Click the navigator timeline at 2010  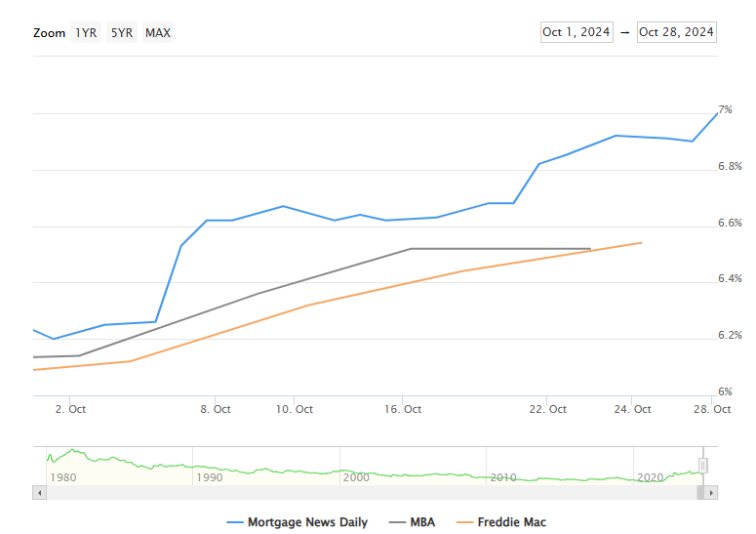pos(502,477)
